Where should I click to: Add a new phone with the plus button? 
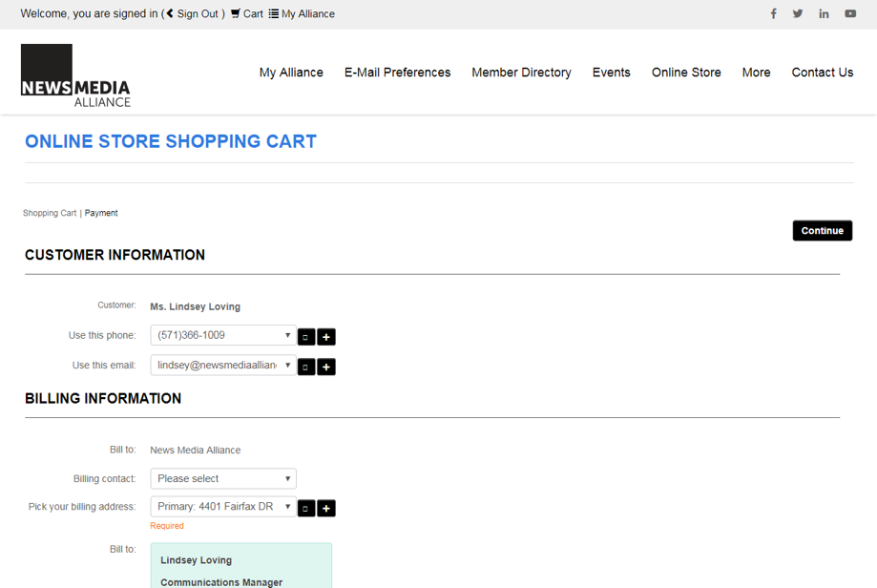pos(326,337)
